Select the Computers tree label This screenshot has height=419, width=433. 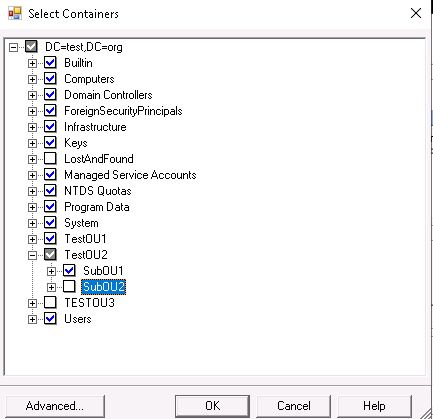(89, 79)
